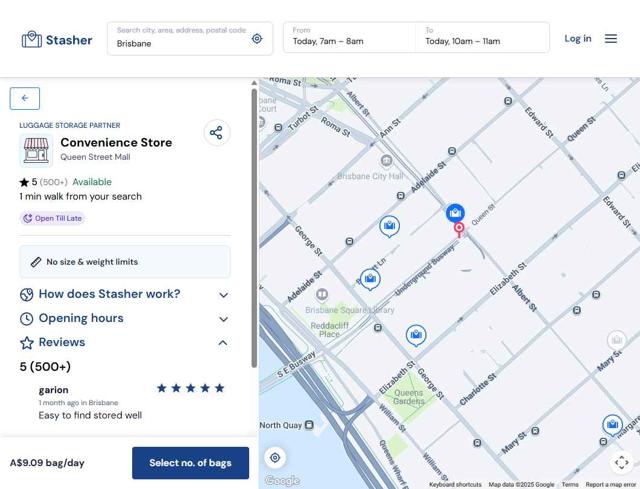Click North Quay transit stop icon

coord(309,425)
